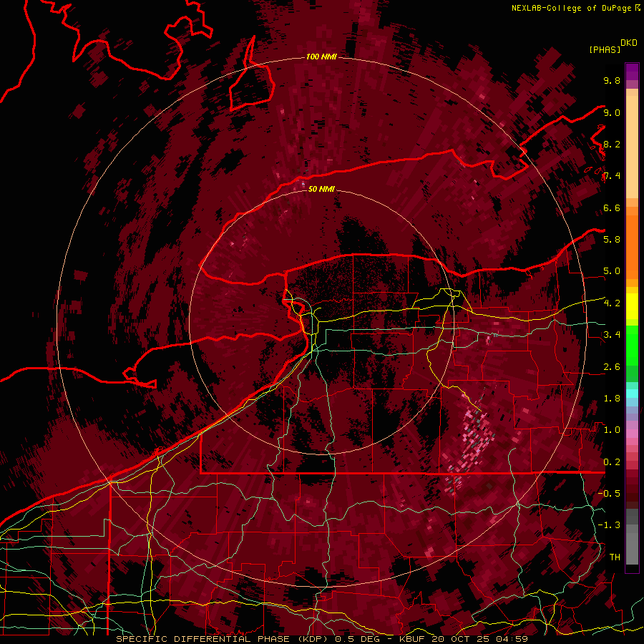Click the gray bottom segment of the color scale
Viewport: 644px width, 644px height.
click(632, 537)
